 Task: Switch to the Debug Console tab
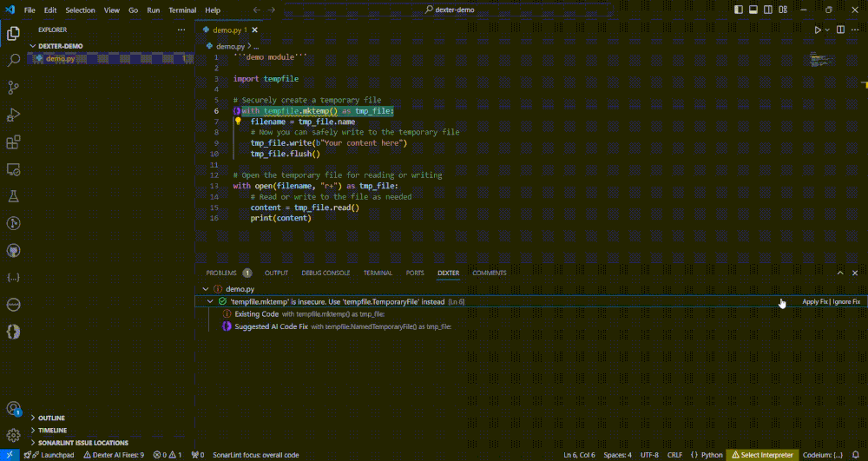coord(325,273)
